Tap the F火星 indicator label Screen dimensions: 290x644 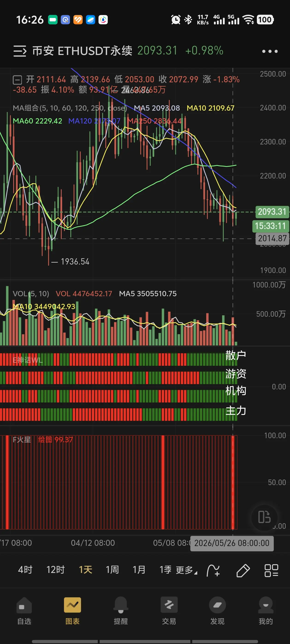click(x=22, y=440)
